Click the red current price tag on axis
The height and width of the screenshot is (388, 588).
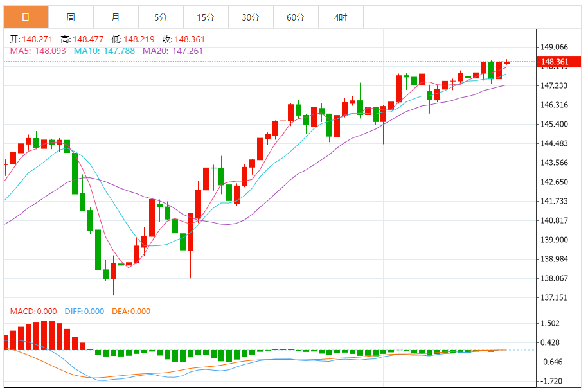[555, 62]
